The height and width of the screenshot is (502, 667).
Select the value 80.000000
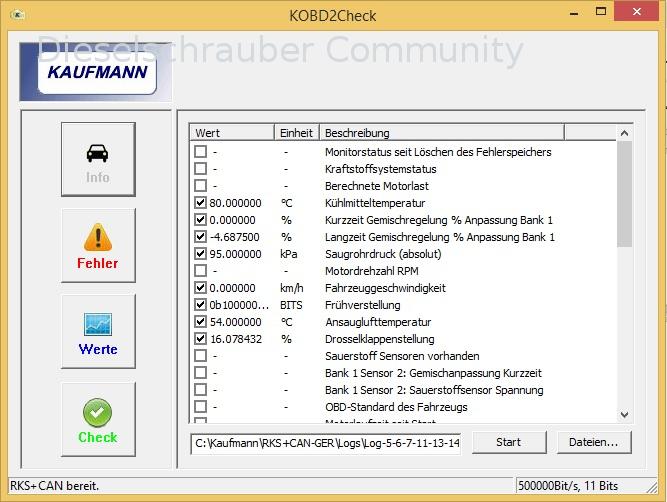click(235, 203)
